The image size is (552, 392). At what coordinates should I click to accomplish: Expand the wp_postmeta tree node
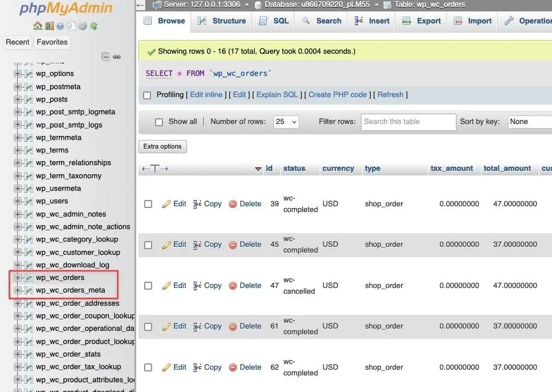pos(17,86)
